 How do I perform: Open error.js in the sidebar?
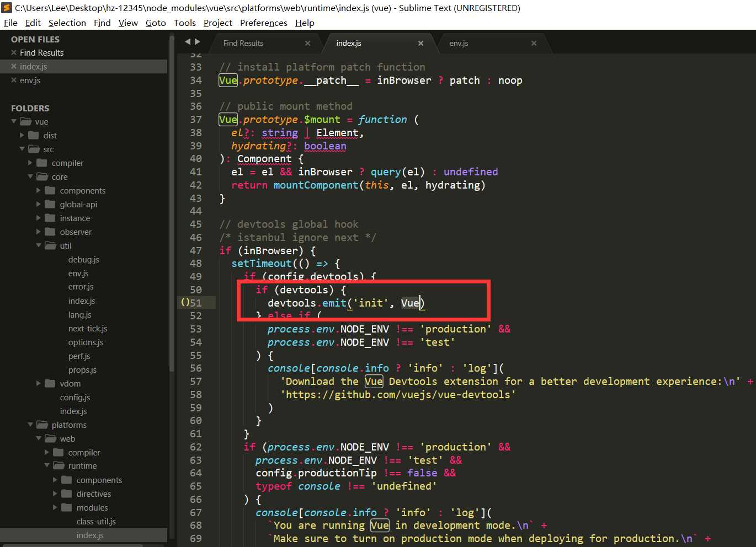(81, 287)
